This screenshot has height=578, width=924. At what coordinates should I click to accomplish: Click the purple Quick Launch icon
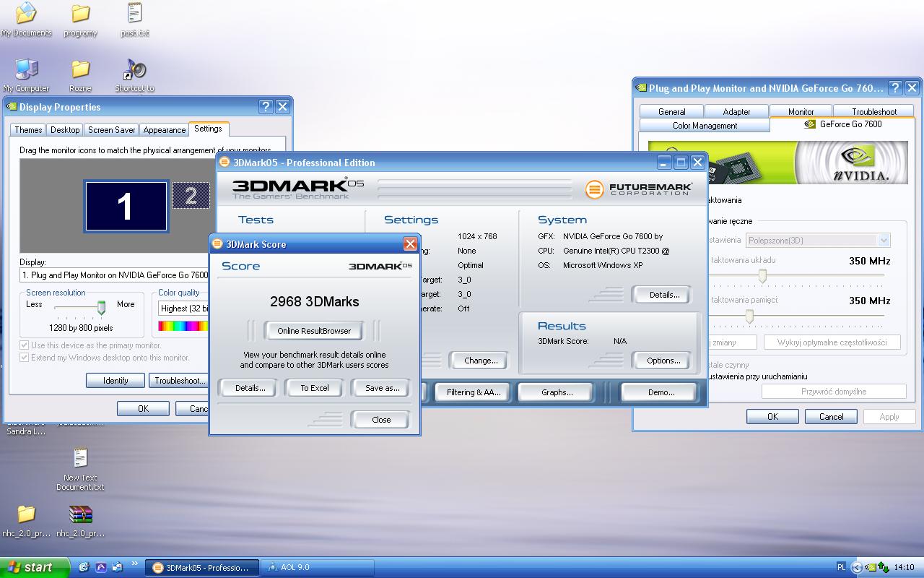pyautogui.click(x=101, y=567)
